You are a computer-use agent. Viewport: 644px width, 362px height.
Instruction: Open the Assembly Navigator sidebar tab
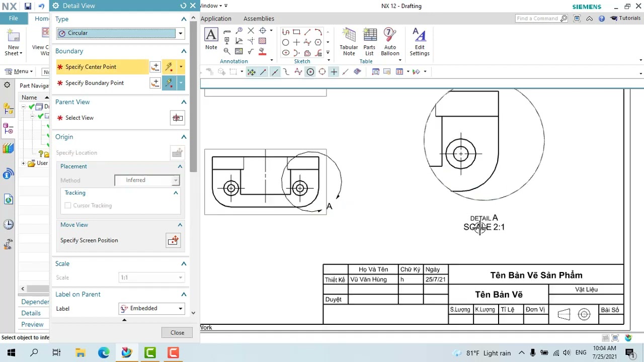(x=8, y=109)
